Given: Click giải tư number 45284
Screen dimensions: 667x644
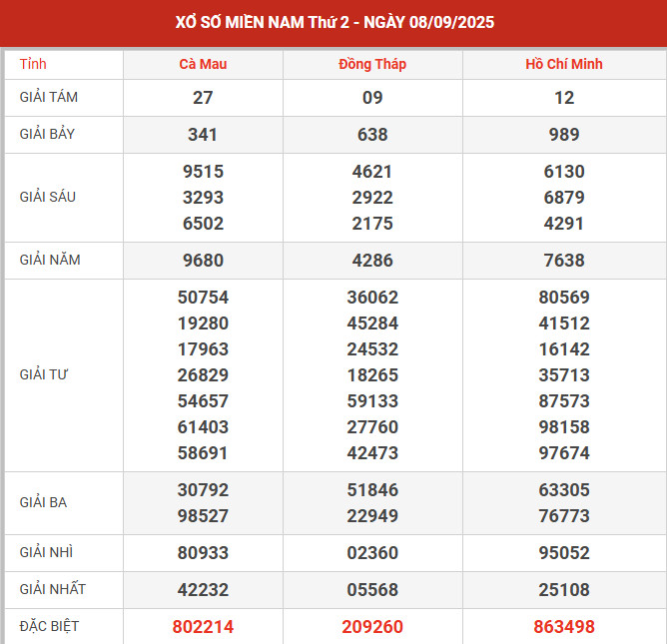Looking at the screenshot, I should click(x=372, y=323).
